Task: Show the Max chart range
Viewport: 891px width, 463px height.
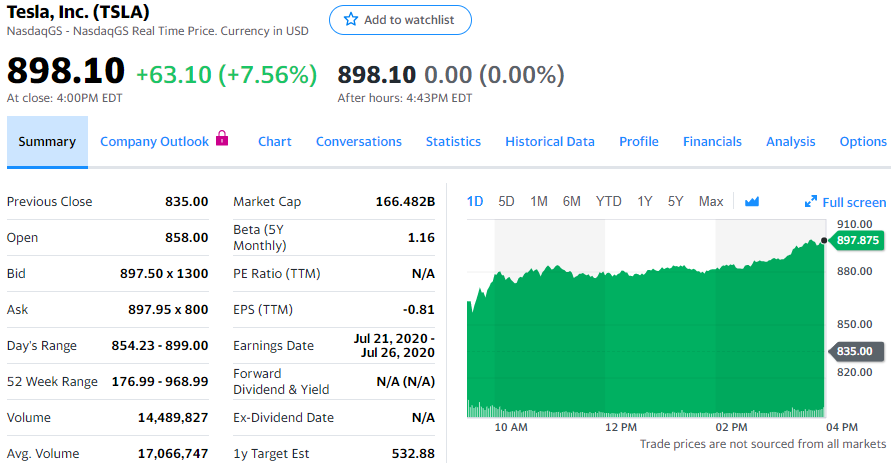Action: (711, 201)
